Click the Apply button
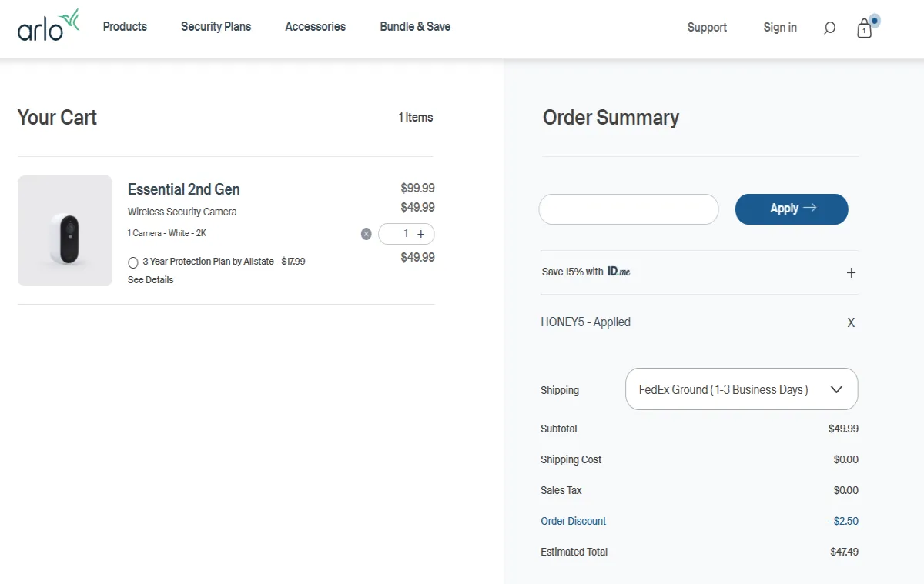Image resolution: width=924 pixels, height=584 pixels. (x=791, y=209)
